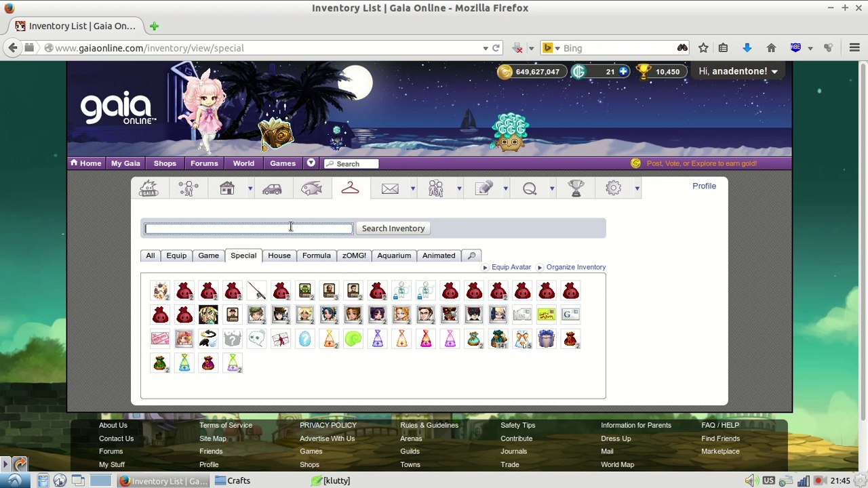The height and width of the screenshot is (488, 868).
Task: Switch to the Equip inventory tab
Action: click(176, 256)
